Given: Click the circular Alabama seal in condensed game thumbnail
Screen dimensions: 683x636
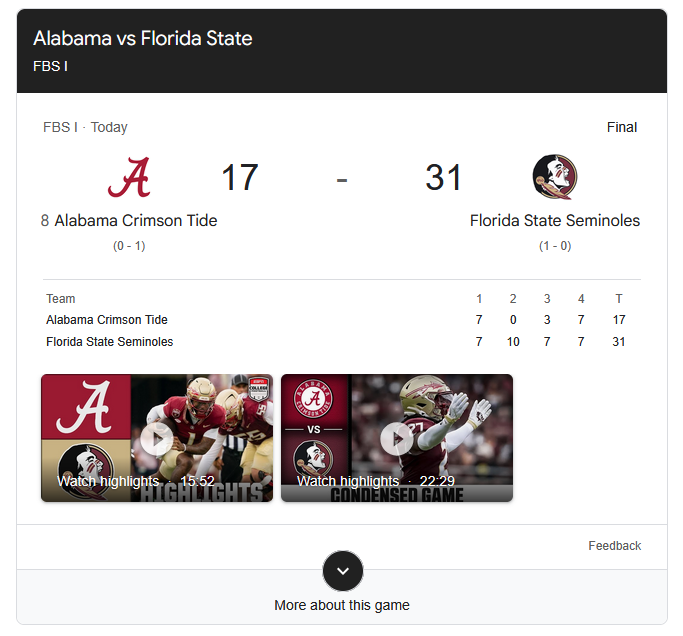Looking at the screenshot, I should click(x=314, y=399).
